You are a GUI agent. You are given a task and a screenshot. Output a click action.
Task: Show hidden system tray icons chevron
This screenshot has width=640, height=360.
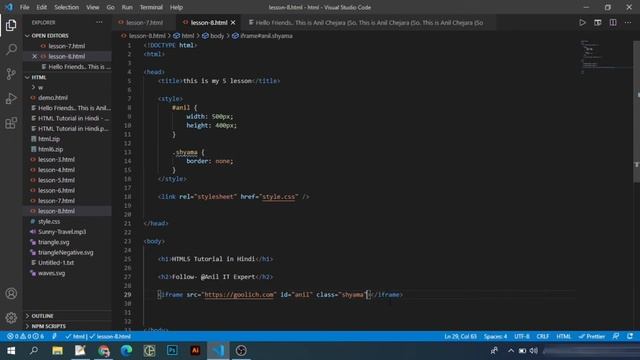(511, 351)
